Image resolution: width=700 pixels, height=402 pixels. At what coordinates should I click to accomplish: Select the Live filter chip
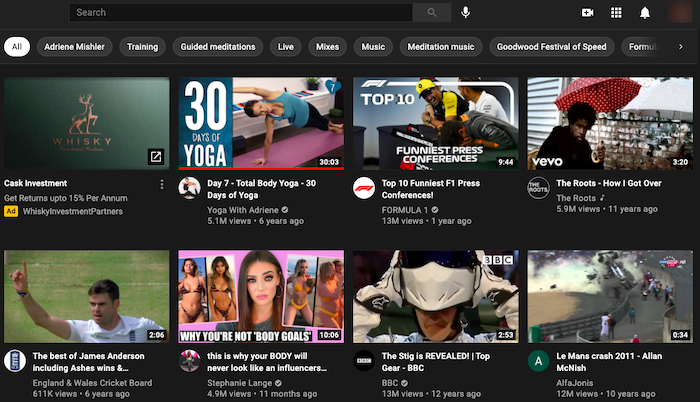(x=286, y=46)
